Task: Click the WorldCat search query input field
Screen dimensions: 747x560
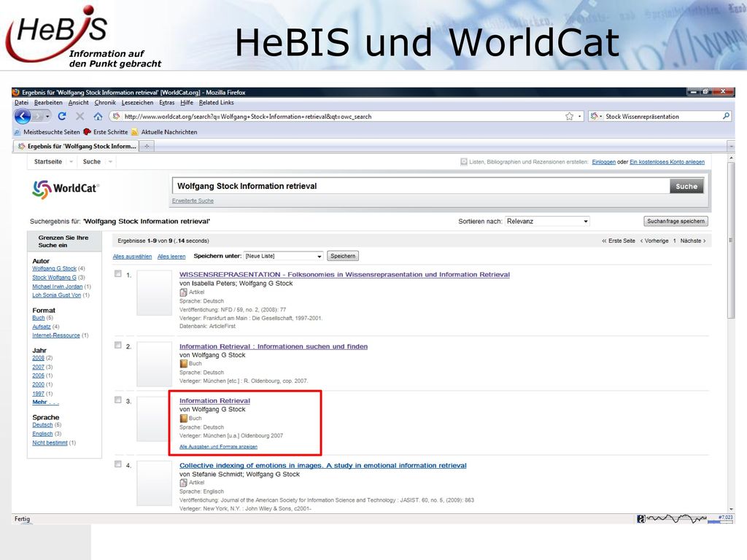Action: tap(421, 186)
